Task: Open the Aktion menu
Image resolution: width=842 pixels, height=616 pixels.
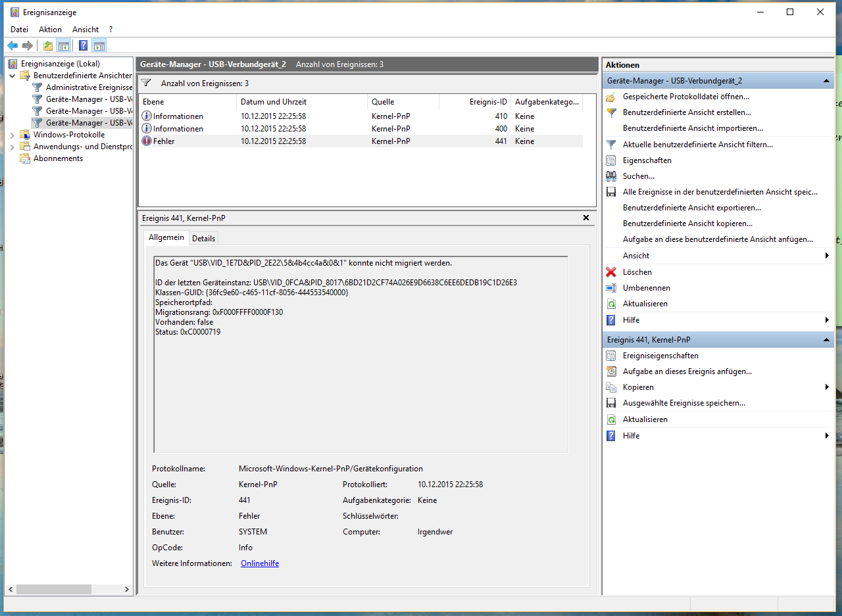Action: coord(50,30)
